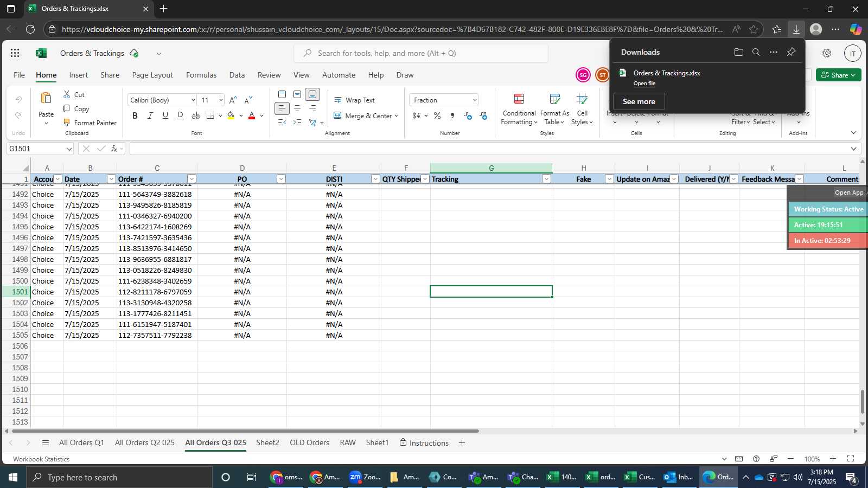Open the Formulas ribbon tab
The width and height of the screenshot is (868, 488).
(201, 75)
